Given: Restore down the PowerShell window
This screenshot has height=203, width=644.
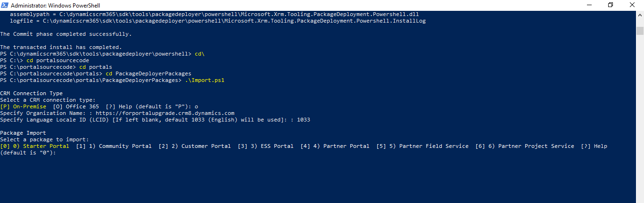Looking at the screenshot, I should [x=611, y=5].
